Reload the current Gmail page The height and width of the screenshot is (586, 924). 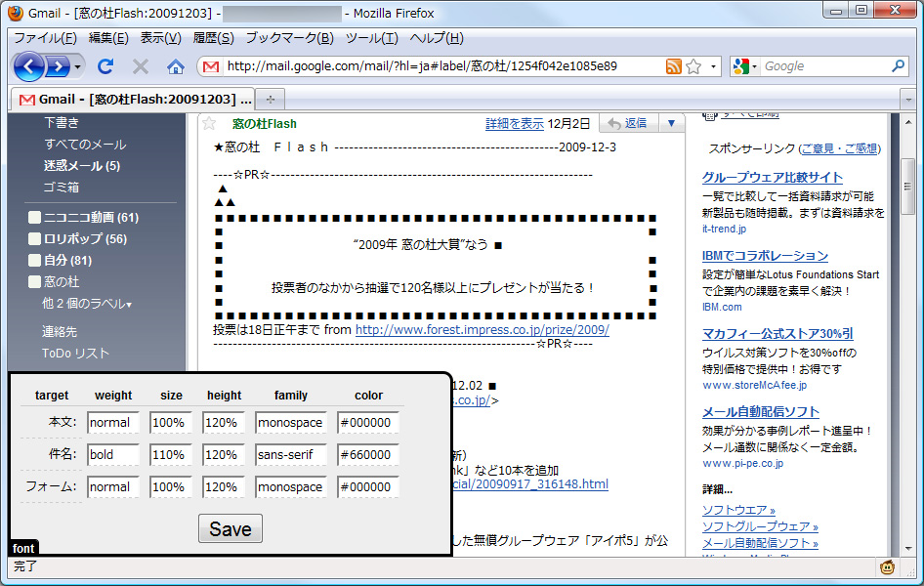click(x=105, y=67)
